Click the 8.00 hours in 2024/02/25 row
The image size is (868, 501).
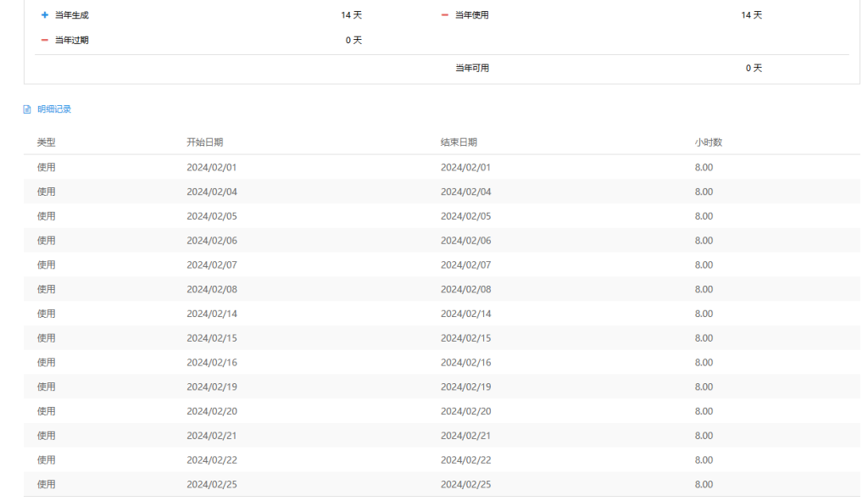[704, 484]
